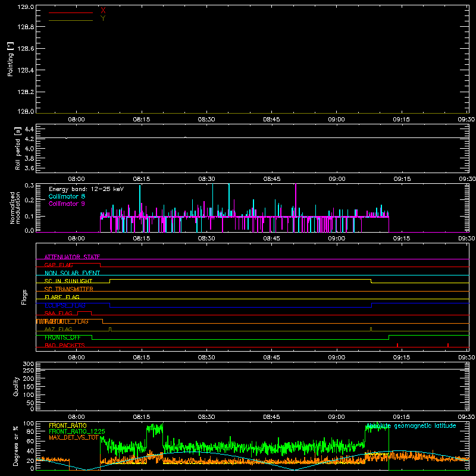This screenshot has width=476, height=476.
Task: Click the tall magenta modulation spike near 08:50
Action: [295, 201]
